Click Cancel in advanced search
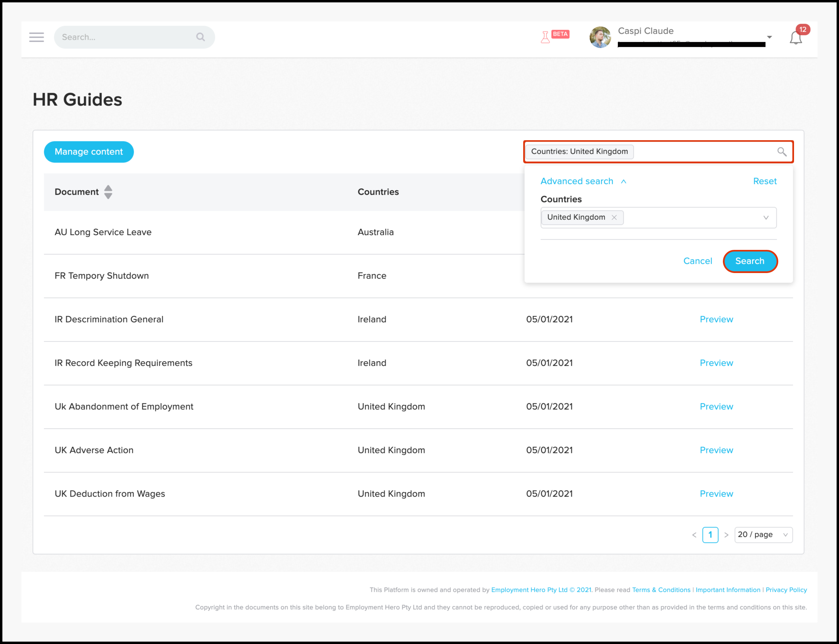Screen dimensions: 839x644 697,261
